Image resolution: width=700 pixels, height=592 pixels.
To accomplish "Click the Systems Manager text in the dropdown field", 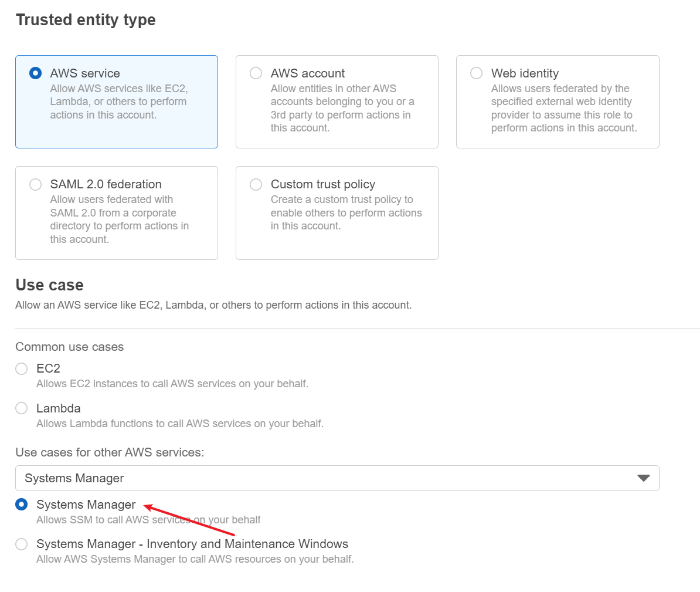I will tap(74, 478).
